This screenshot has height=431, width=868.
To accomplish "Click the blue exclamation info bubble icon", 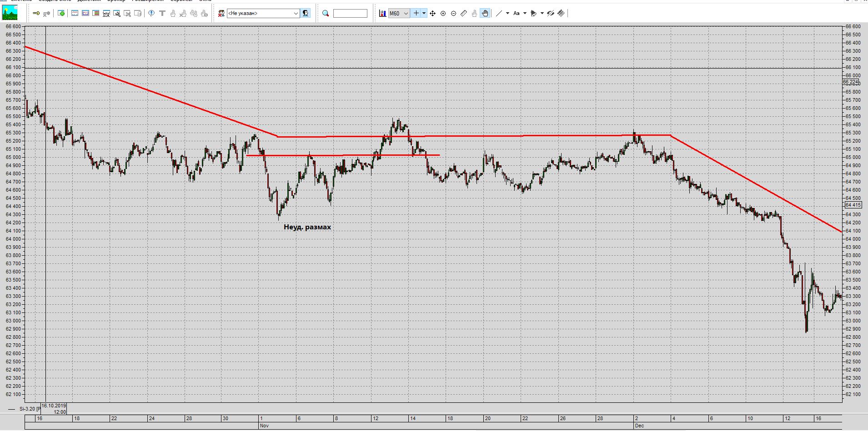I will coord(152,14).
